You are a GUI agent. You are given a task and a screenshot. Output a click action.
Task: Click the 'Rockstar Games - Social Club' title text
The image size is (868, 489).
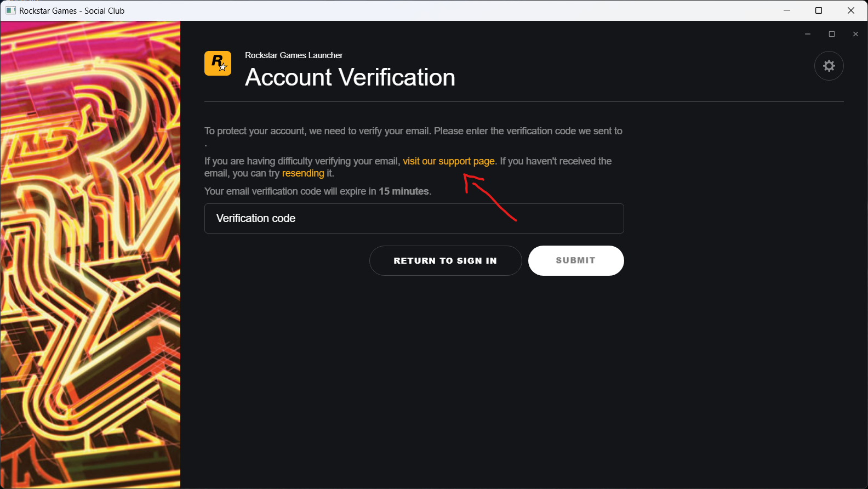pos(72,10)
